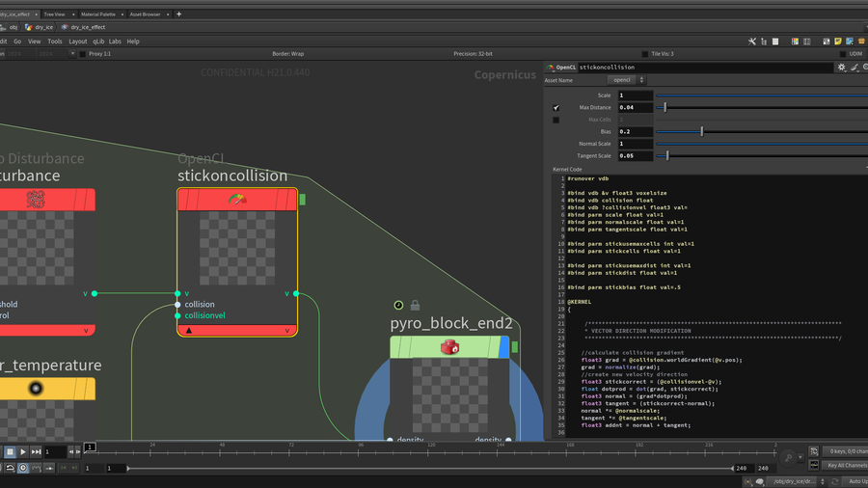This screenshot has width=868, height=488.
Task: Click the lock icon above pyro_block_end2
Action: click(415, 306)
